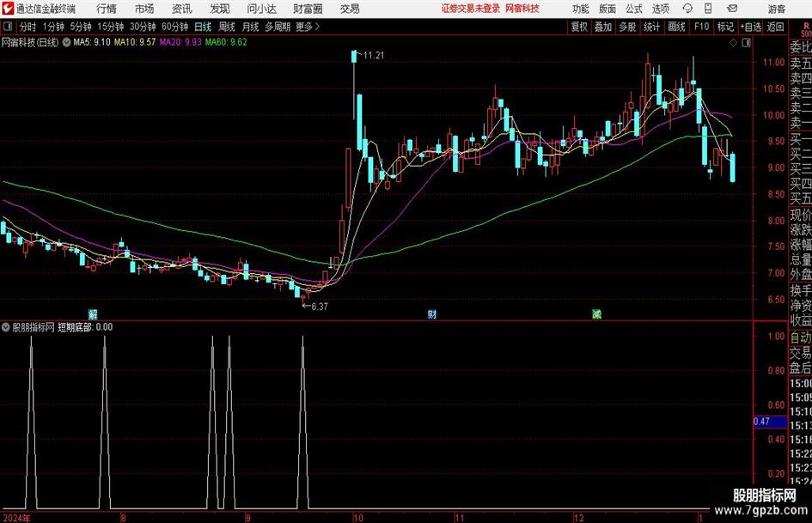Screen dimensions: 812x523
Task: Click the blue 0.47 value marker on indicator axis
Action: click(x=770, y=422)
